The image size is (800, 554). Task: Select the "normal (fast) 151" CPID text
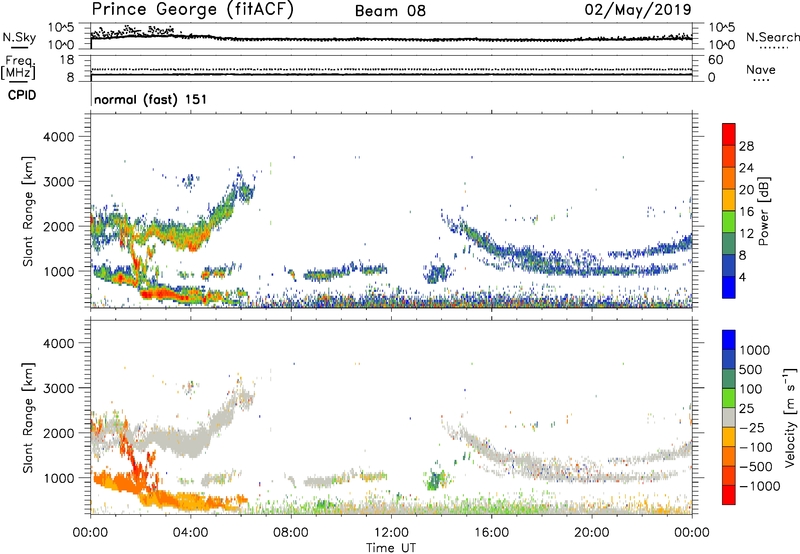pyautogui.click(x=151, y=99)
